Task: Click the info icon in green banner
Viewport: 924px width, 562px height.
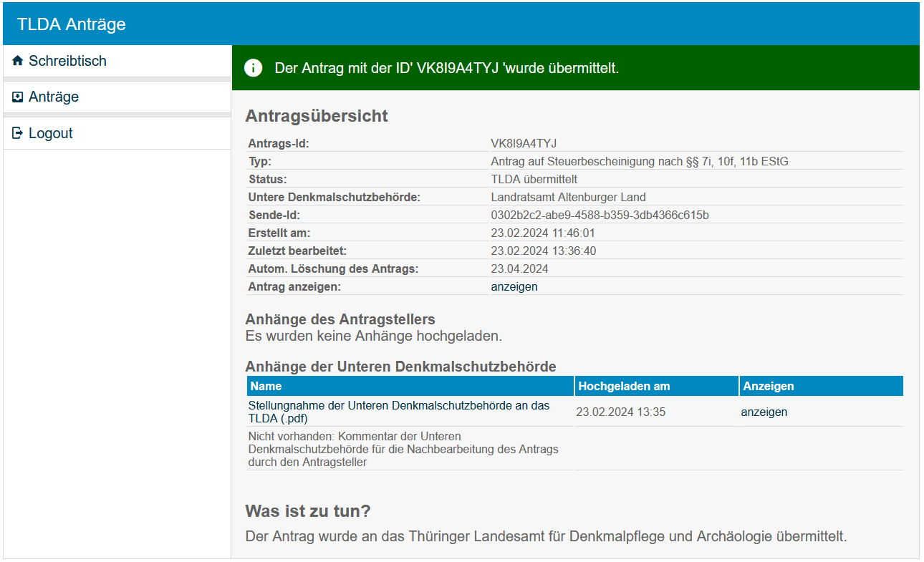Action: (253, 68)
